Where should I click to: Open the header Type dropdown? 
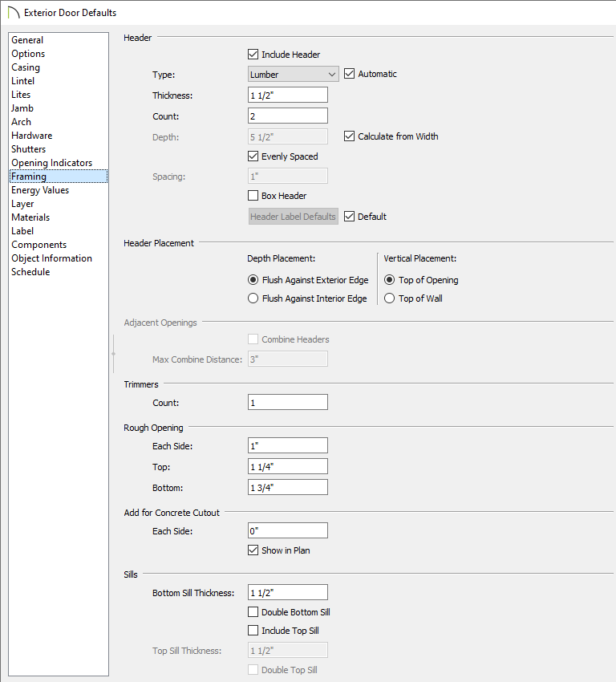tap(293, 75)
